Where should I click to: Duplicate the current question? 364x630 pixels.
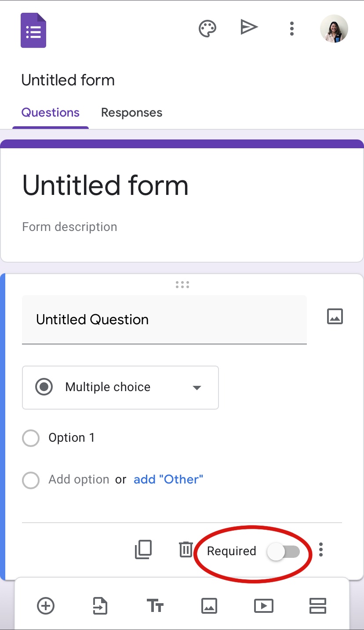(x=143, y=549)
